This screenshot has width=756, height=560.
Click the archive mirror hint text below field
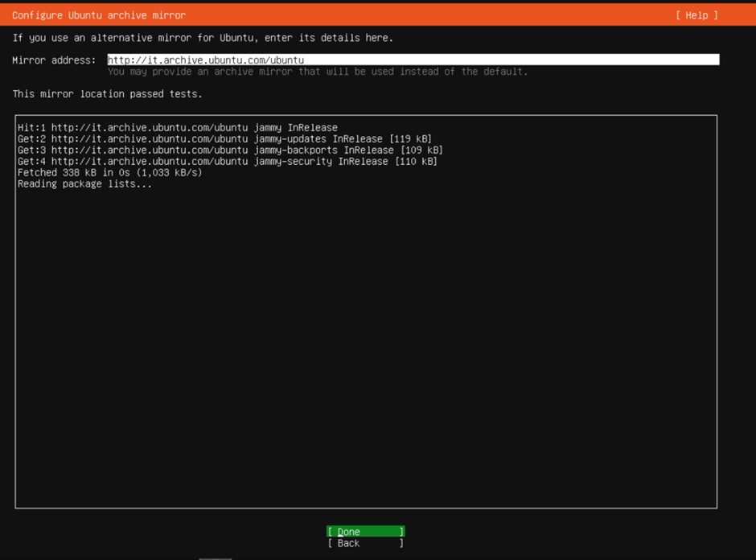[x=318, y=72]
